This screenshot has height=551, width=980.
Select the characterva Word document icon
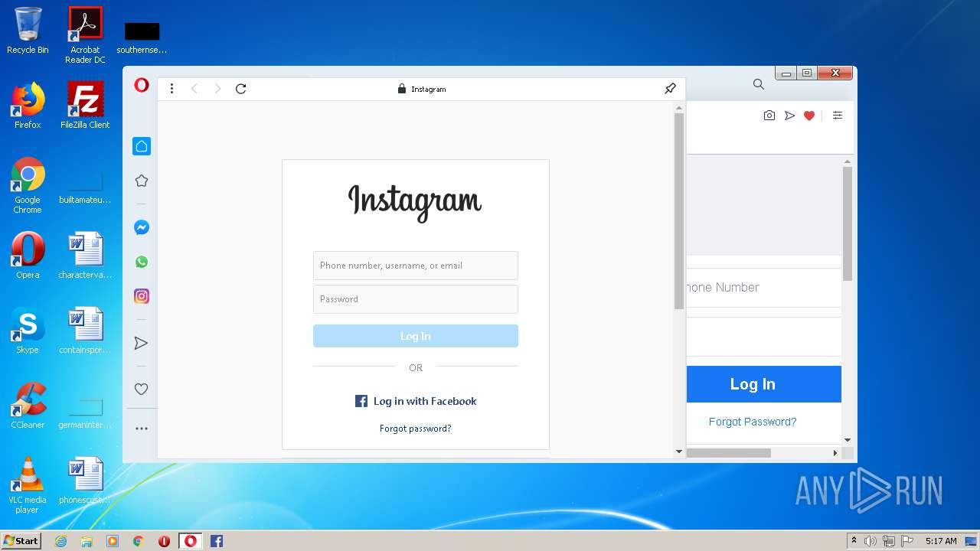pos(85,256)
